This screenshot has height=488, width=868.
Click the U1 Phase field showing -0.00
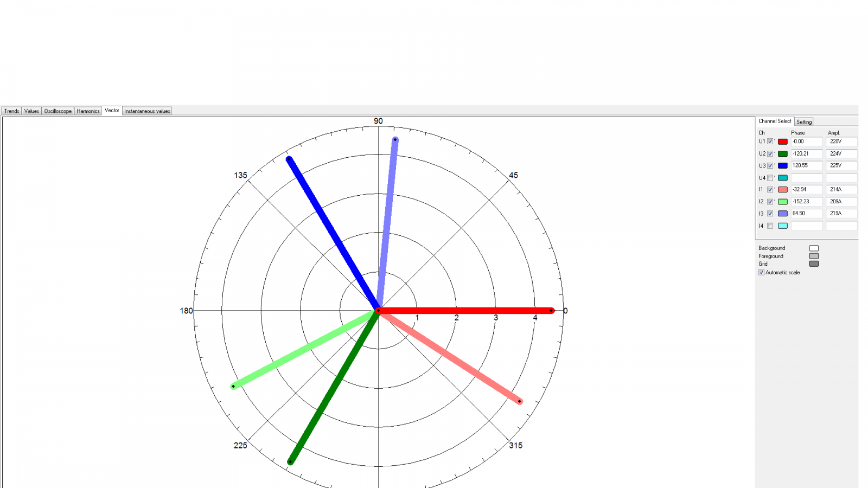[806, 142]
